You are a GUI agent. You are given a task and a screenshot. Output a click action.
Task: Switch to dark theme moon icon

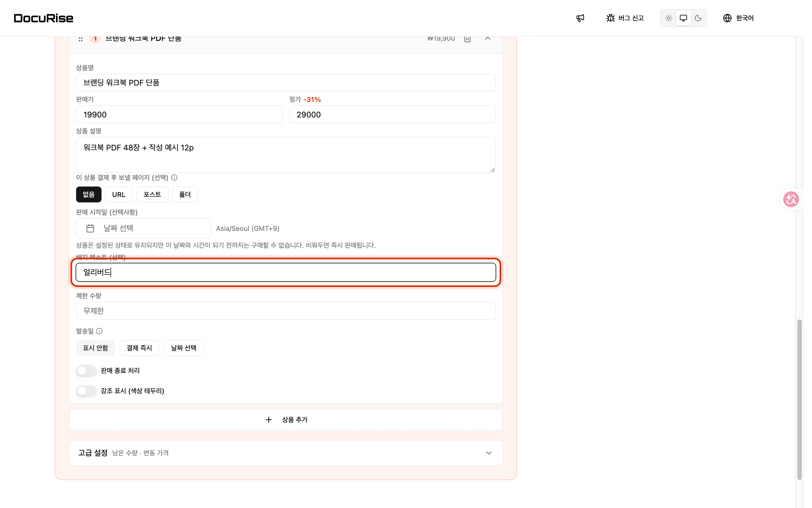(x=698, y=18)
